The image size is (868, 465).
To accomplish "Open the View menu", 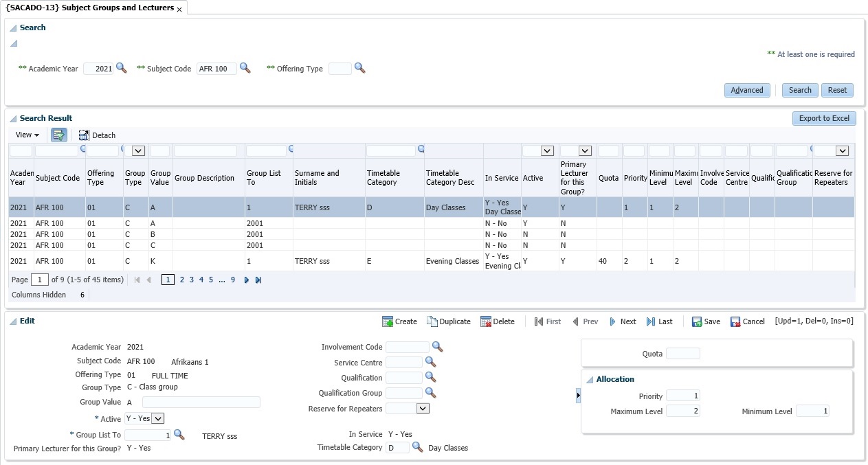I will [x=27, y=135].
